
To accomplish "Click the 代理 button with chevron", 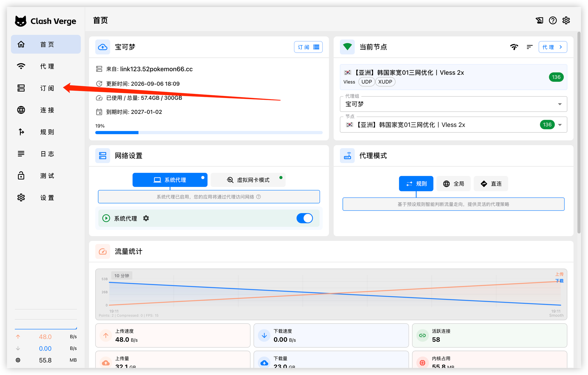I will (x=553, y=47).
